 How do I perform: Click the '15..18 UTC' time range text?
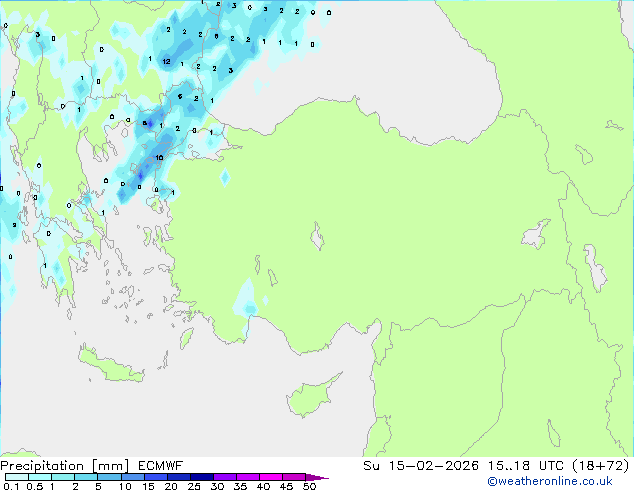(x=526, y=466)
